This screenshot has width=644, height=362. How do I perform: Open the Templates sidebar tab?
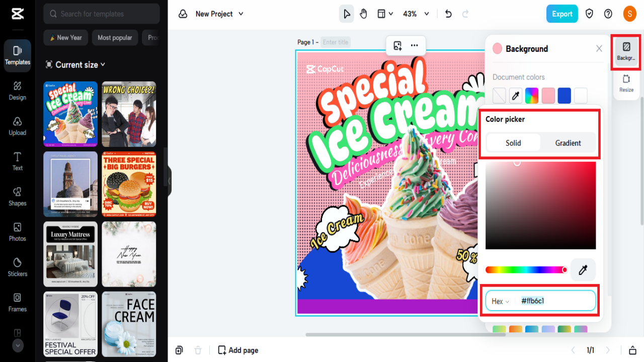click(x=18, y=55)
